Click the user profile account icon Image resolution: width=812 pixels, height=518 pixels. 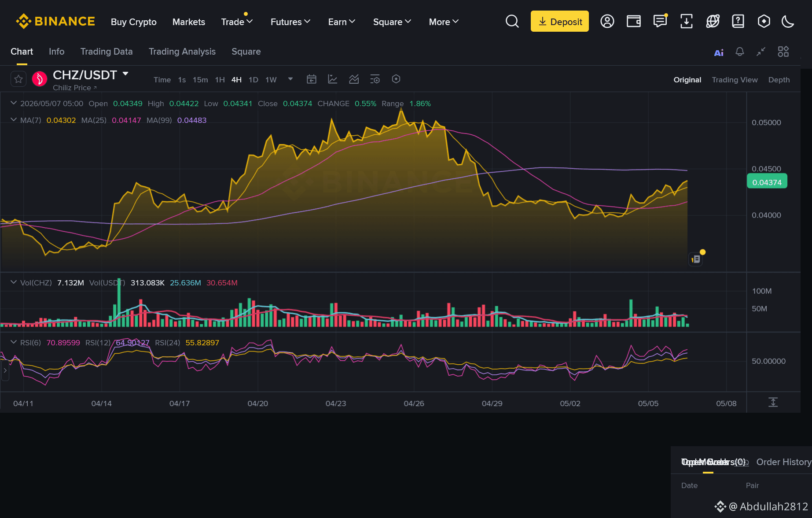pyautogui.click(x=607, y=21)
